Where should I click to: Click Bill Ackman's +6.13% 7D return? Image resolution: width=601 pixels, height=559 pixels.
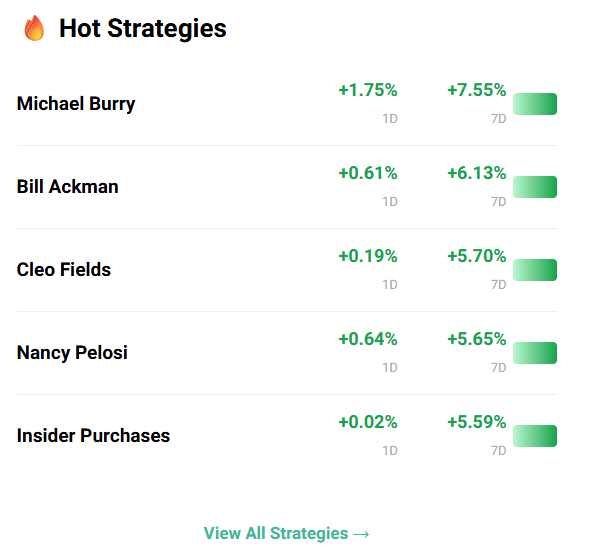click(x=476, y=173)
